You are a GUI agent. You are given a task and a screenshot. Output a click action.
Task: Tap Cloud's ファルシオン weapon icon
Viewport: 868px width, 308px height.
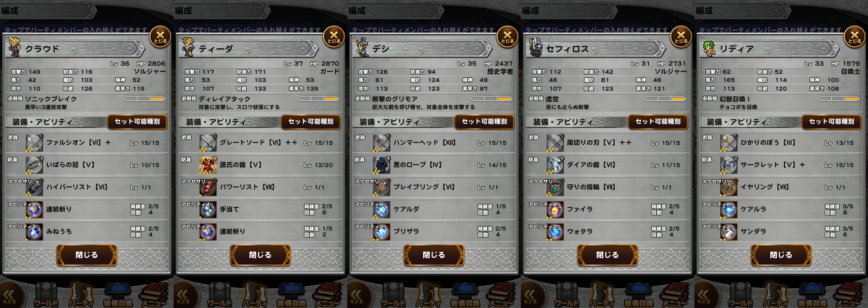tap(34, 143)
